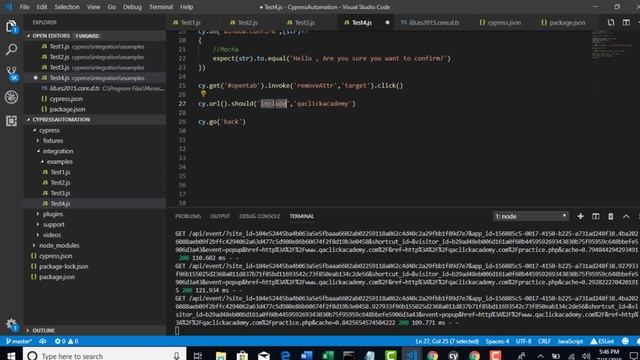Open the Source Control view
640x360 pixels.
(11, 73)
